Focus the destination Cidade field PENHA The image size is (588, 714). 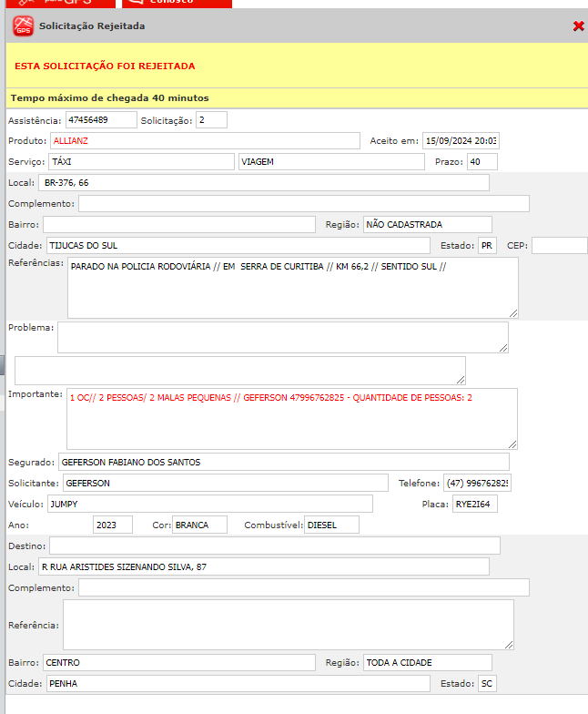pyautogui.click(x=238, y=684)
